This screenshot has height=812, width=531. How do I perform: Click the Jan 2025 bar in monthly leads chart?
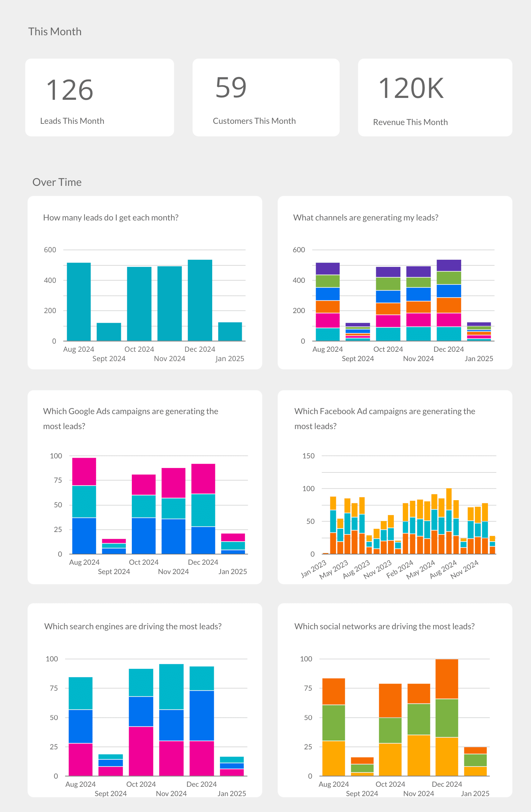(x=230, y=331)
